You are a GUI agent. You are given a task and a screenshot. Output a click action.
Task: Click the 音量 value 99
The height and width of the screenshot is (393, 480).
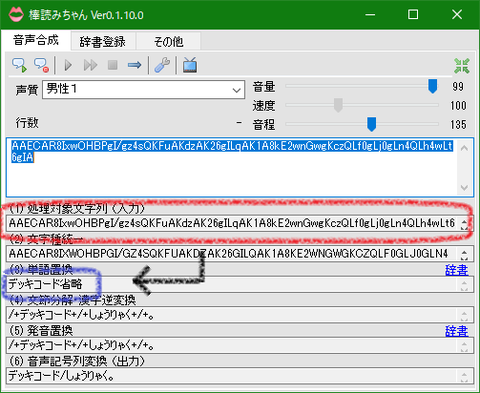pyautogui.click(x=458, y=87)
